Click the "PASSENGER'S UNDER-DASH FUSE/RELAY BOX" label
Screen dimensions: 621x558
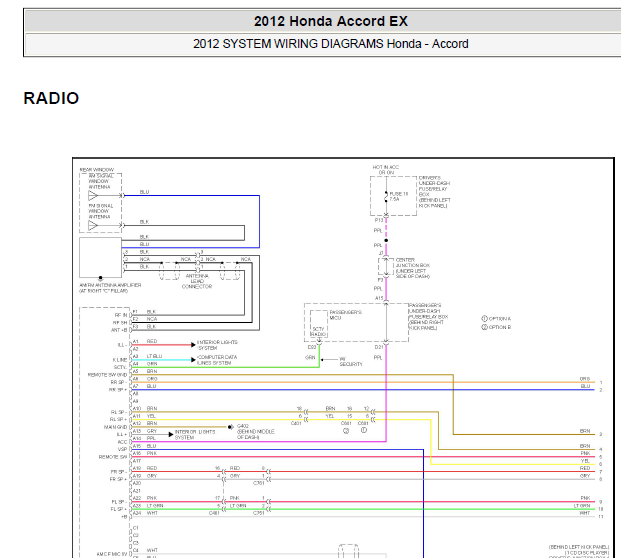click(428, 317)
